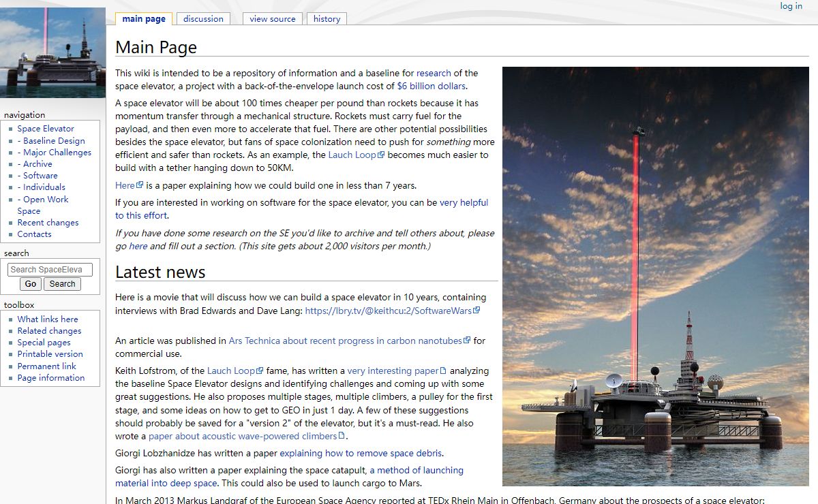Open the lbry.tv SoftwareWars movie link

(x=389, y=311)
